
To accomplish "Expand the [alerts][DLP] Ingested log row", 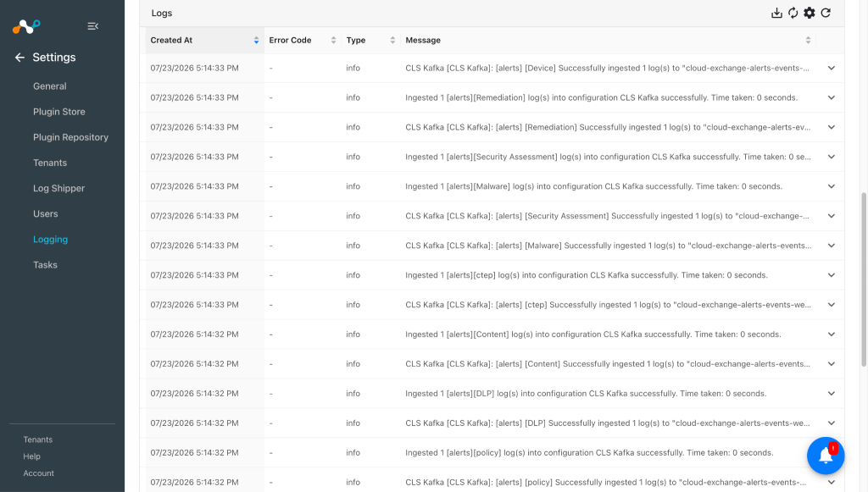I will pyautogui.click(x=831, y=394).
